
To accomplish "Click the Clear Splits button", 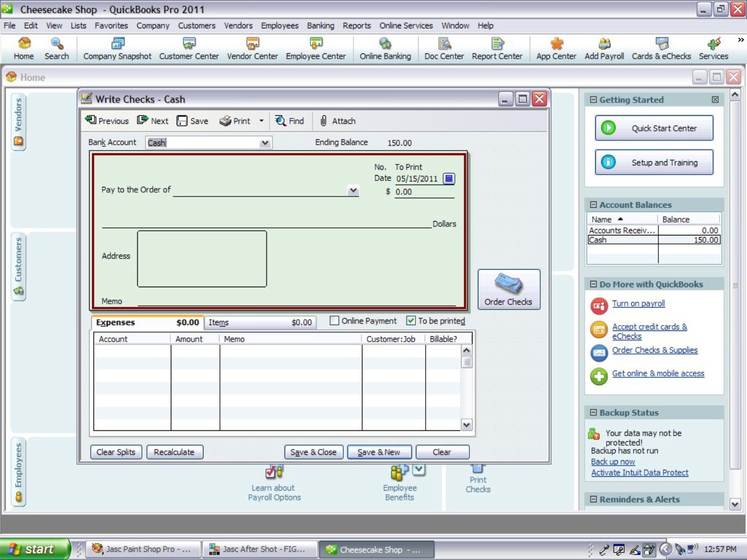I will pos(116,452).
